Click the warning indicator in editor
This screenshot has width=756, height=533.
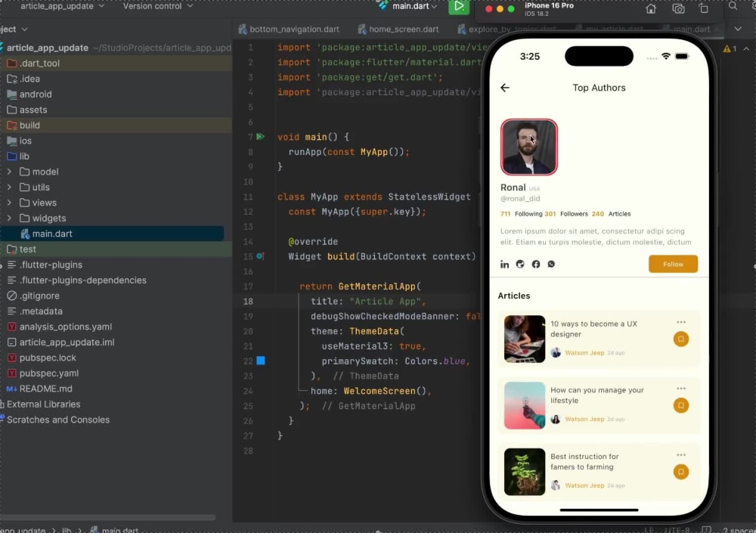pos(729,48)
